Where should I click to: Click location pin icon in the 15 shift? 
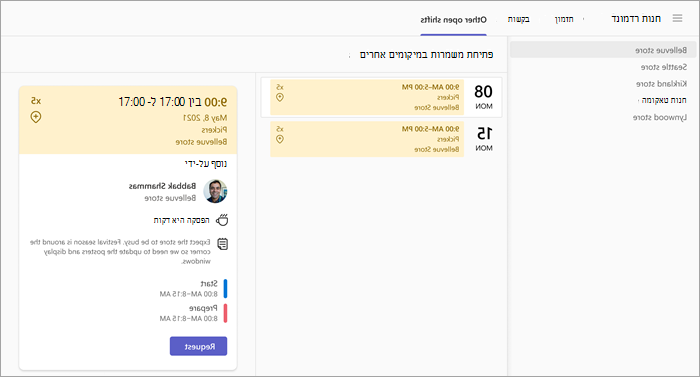click(x=280, y=139)
